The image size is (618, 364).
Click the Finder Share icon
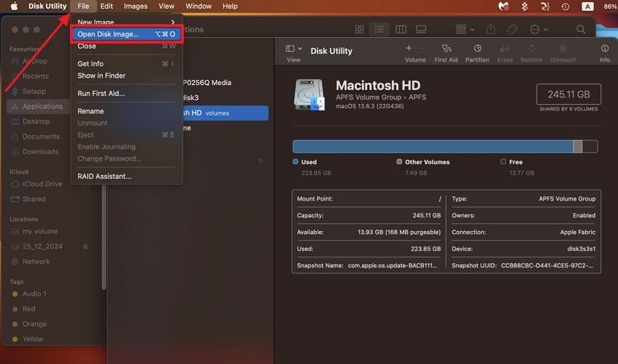point(491,29)
